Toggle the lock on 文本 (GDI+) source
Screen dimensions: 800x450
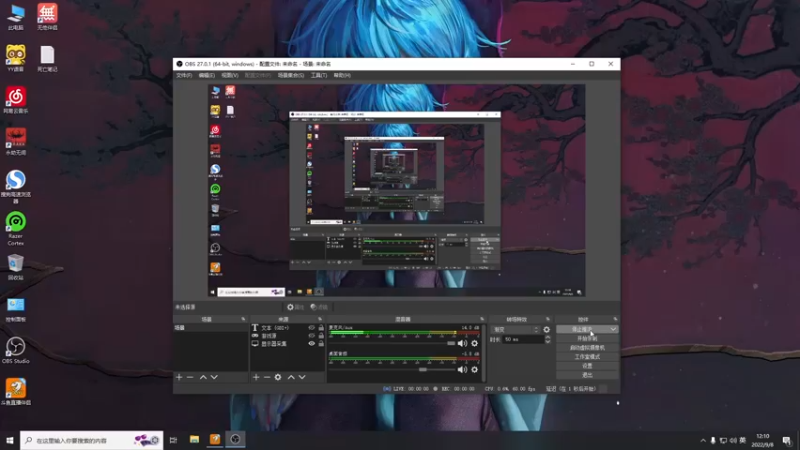coord(321,328)
